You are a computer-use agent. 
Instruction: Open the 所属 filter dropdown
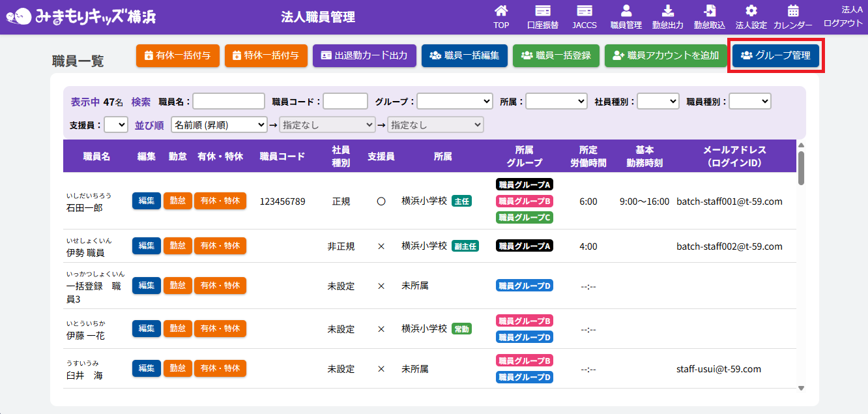tap(557, 101)
